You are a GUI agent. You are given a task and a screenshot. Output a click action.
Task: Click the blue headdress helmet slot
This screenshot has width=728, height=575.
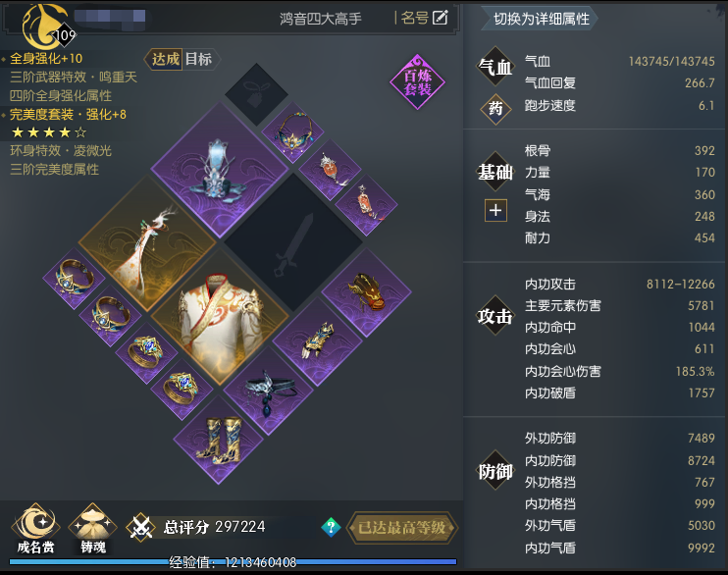click(218, 171)
